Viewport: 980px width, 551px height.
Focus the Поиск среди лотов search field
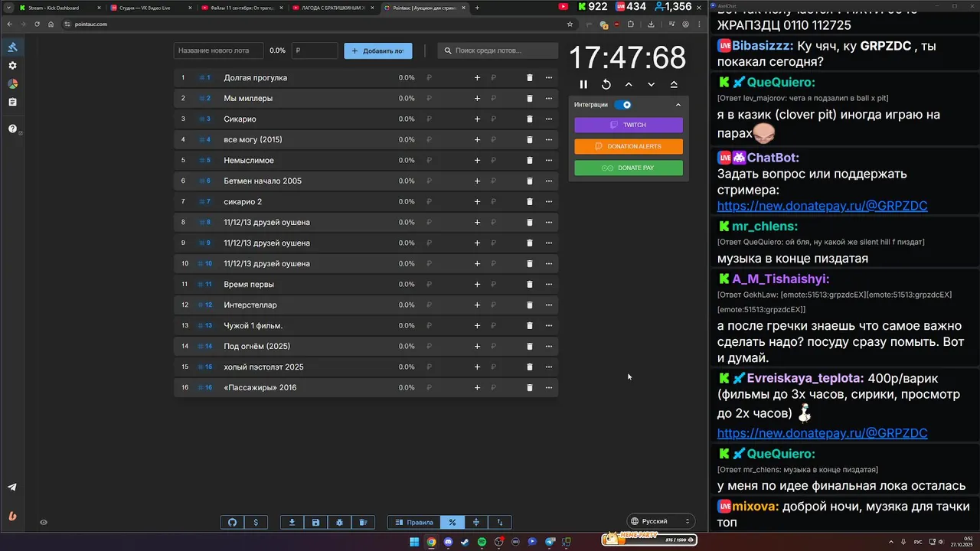(x=498, y=51)
